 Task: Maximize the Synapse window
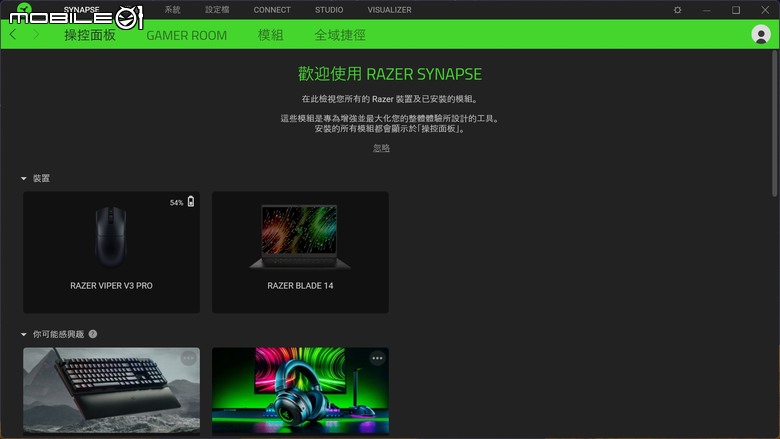click(736, 10)
